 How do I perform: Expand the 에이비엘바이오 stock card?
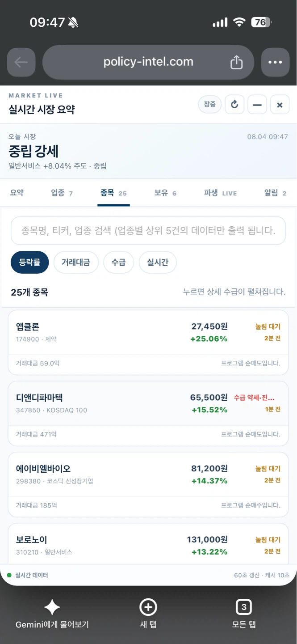tap(148, 484)
